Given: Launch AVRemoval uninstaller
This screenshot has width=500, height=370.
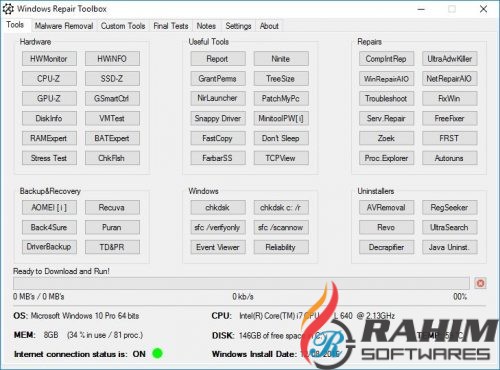Looking at the screenshot, I should tap(386, 207).
